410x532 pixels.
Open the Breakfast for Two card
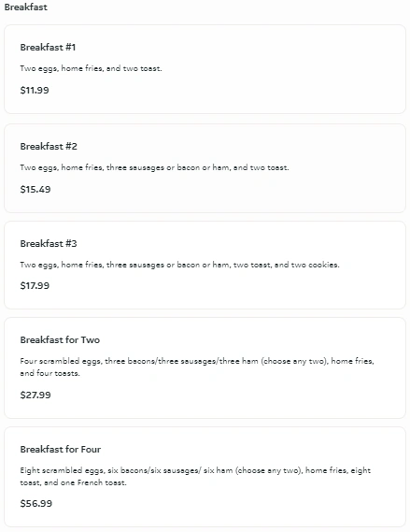coord(205,367)
